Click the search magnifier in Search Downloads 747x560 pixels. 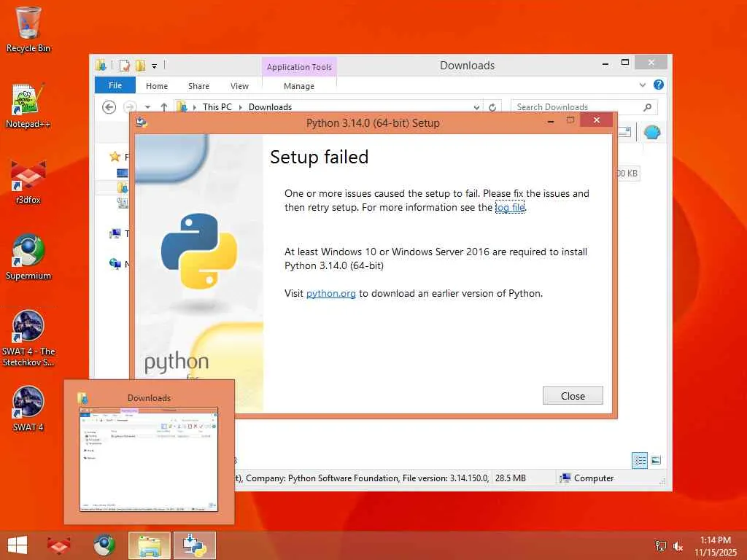647,107
